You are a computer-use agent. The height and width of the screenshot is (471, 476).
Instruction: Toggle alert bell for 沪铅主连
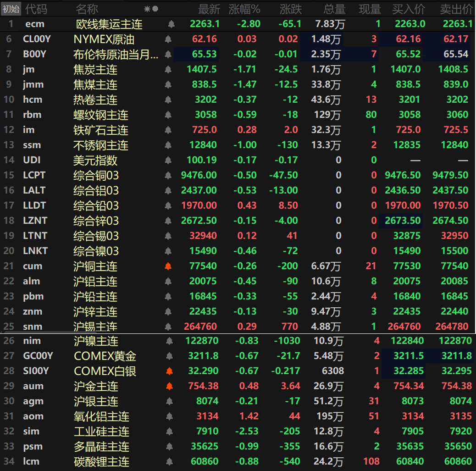pos(168,296)
